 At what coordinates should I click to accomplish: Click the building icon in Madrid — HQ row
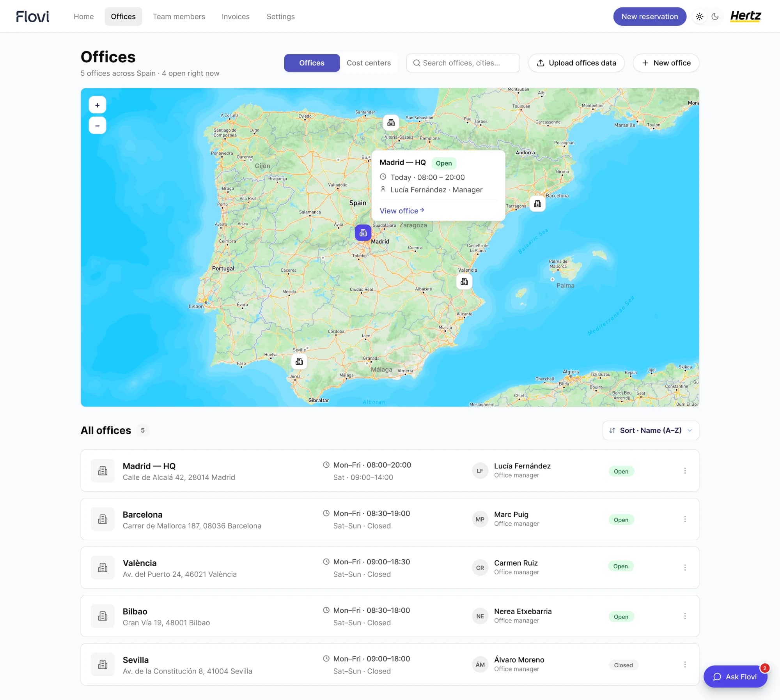(103, 471)
